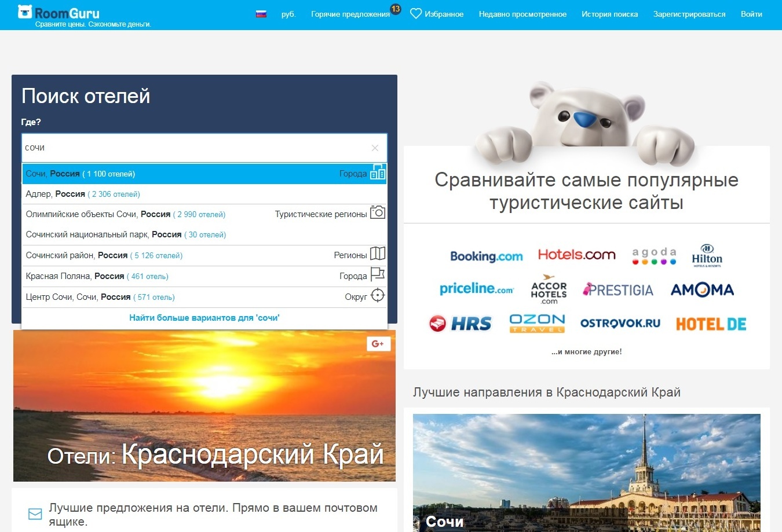Open Недавно просмотренное menu item
This screenshot has height=532, width=782.
click(x=522, y=14)
